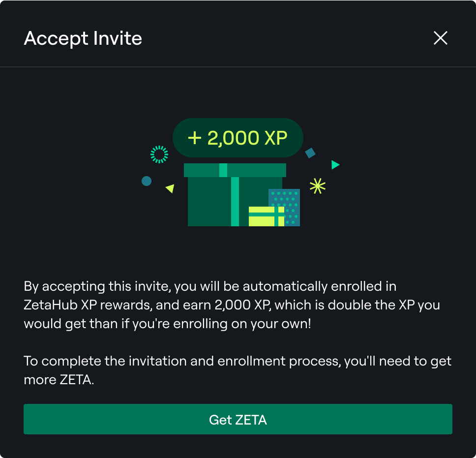476x458 pixels.
Task: Click the Get ZETA button
Action: [x=238, y=420]
